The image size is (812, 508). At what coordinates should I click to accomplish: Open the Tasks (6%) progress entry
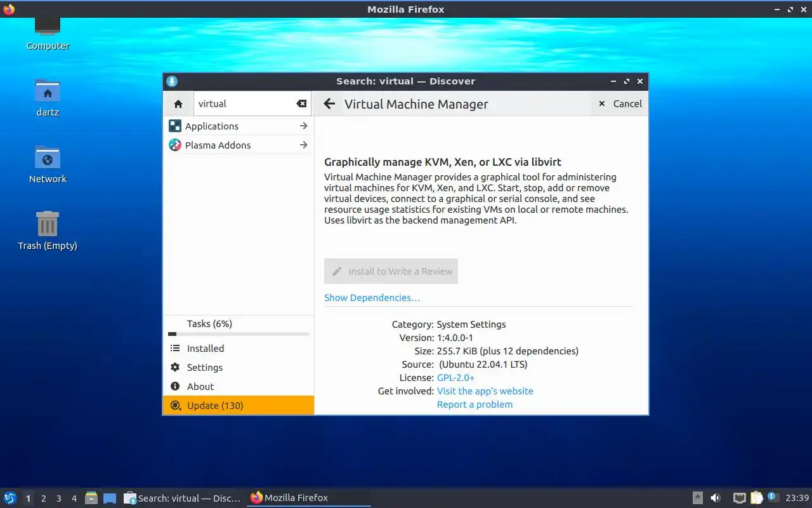[239, 326]
